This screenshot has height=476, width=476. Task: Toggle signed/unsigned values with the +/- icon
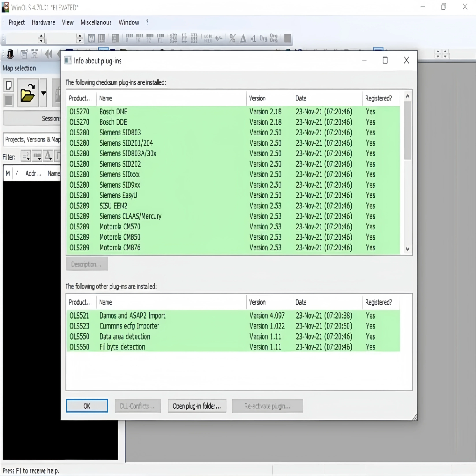[x=219, y=38]
